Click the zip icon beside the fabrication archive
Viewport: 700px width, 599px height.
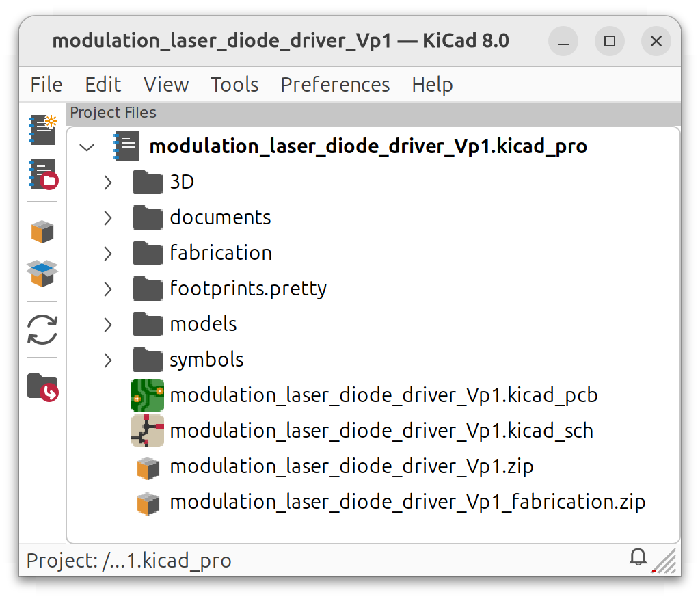[147, 502]
